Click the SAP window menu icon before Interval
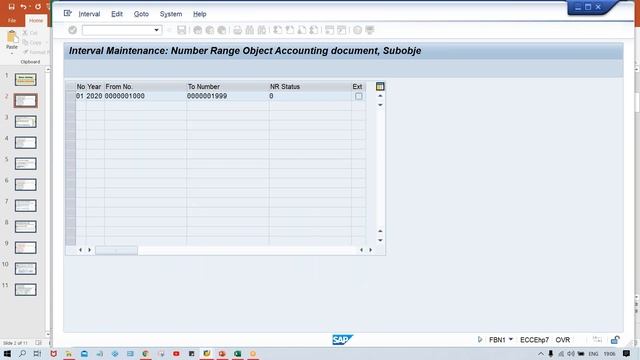Image resolution: width=640 pixels, height=360 pixels. pos(68,13)
